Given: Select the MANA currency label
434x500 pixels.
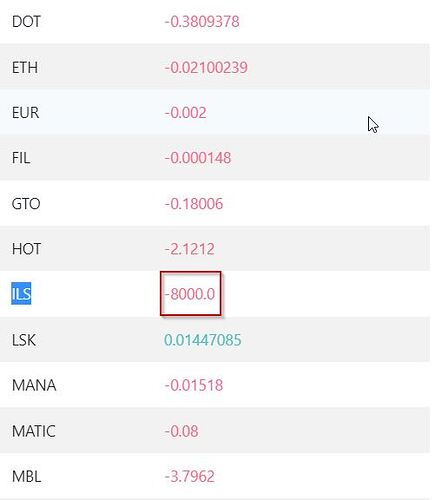Looking at the screenshot, I should [34, 386].
